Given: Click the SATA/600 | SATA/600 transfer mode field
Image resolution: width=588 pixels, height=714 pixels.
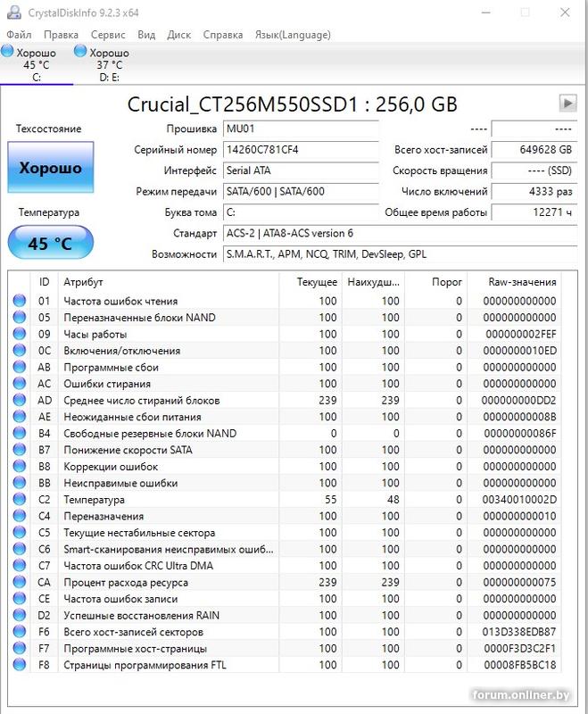Looking at the screenshot, I should [301, 192].
